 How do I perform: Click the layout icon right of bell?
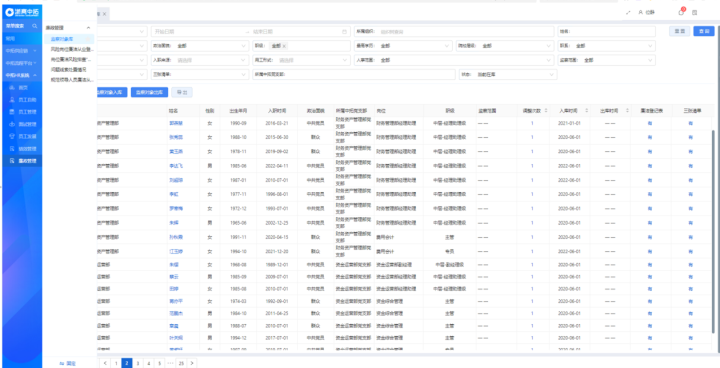coord(695,13)
